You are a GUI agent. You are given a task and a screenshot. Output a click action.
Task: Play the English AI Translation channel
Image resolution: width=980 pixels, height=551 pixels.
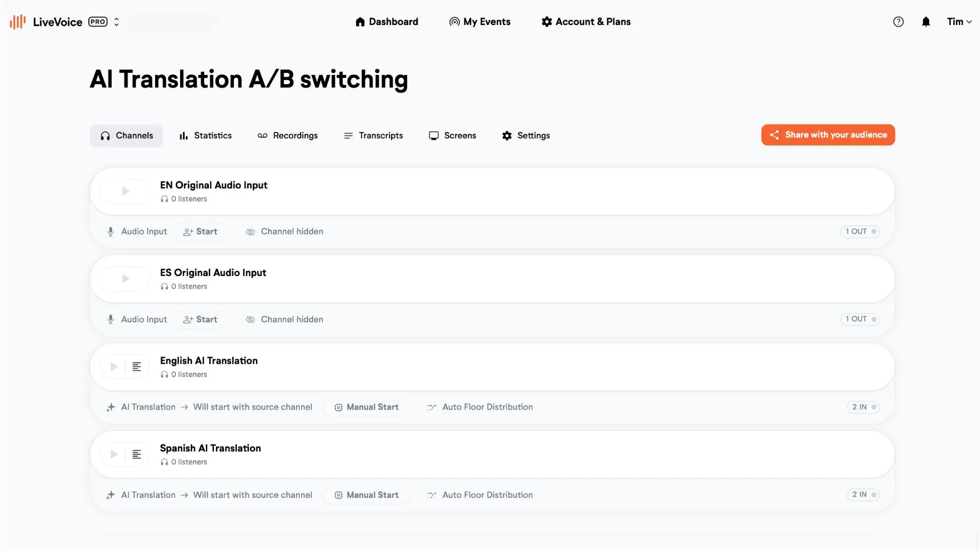(113, 367)
